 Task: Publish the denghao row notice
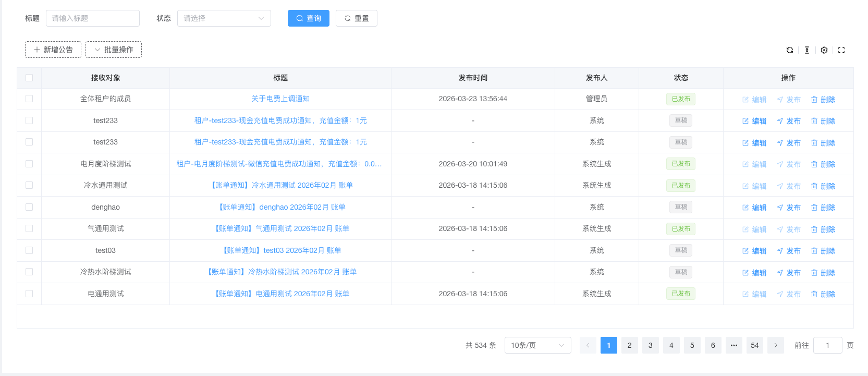[x=789, y=208]
